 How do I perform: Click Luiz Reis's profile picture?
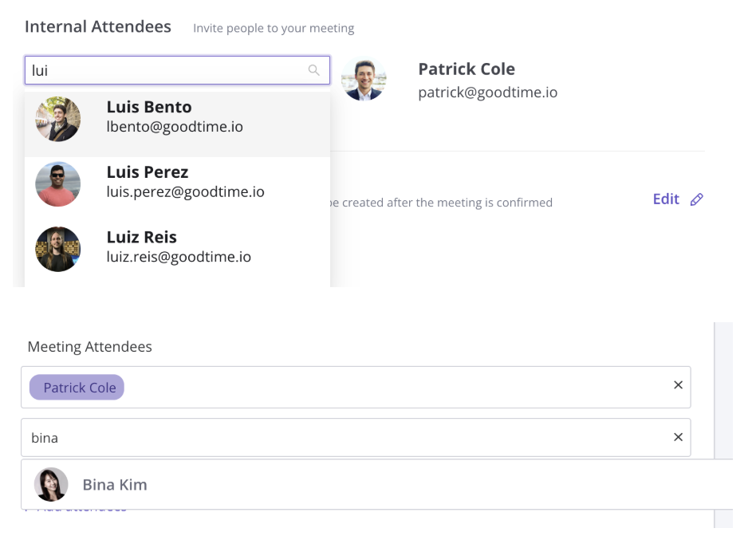coord(58,249)
